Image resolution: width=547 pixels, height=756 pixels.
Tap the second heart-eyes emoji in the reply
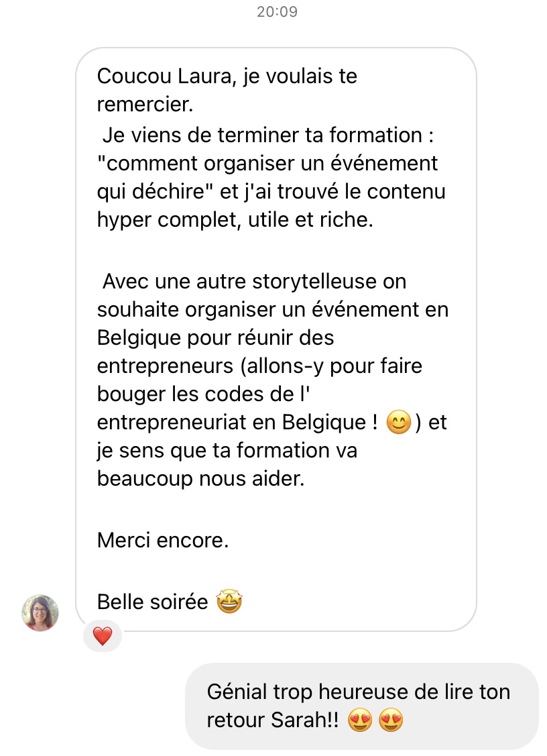pyautogui.click(x=390, y=722)
